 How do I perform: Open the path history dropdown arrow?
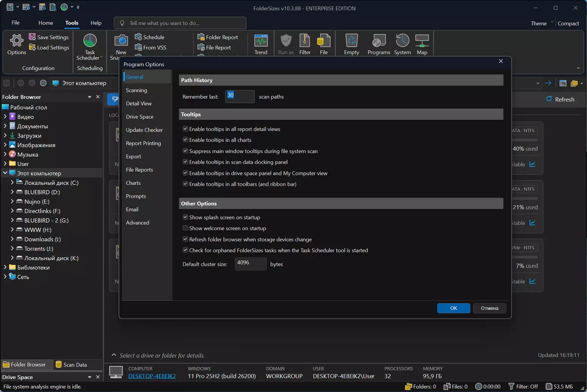point(537,83)
